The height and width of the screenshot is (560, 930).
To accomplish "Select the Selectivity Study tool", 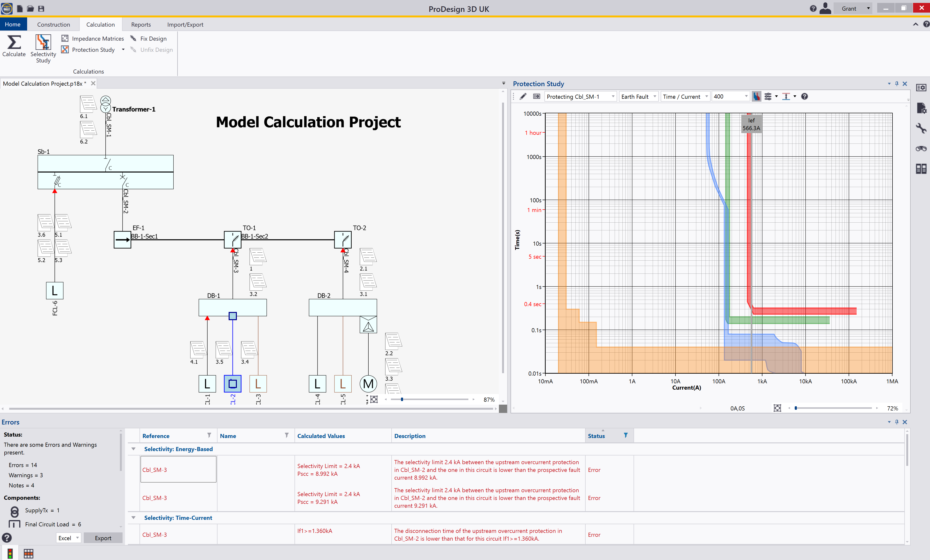I will 43,48.
